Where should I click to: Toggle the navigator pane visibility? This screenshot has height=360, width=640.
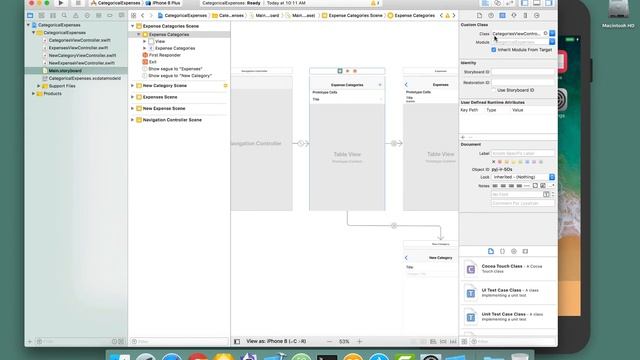point(524,3)
